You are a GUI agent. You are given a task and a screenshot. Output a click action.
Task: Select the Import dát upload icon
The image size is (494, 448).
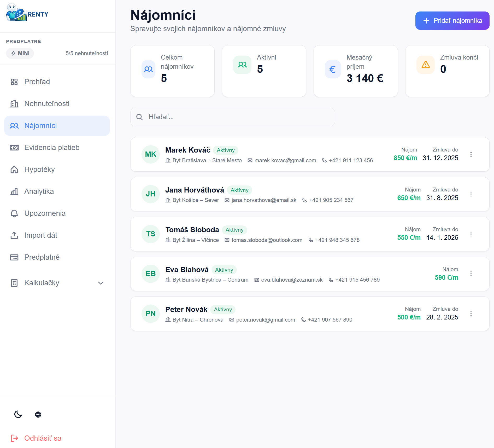tap(14, 235)
